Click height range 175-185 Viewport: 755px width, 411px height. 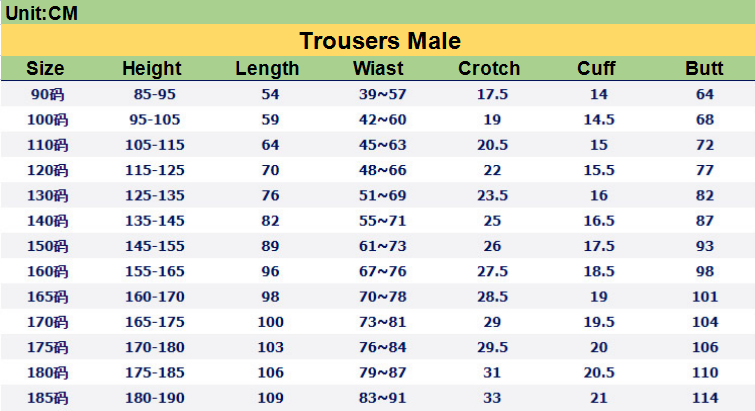click(155, 372)
